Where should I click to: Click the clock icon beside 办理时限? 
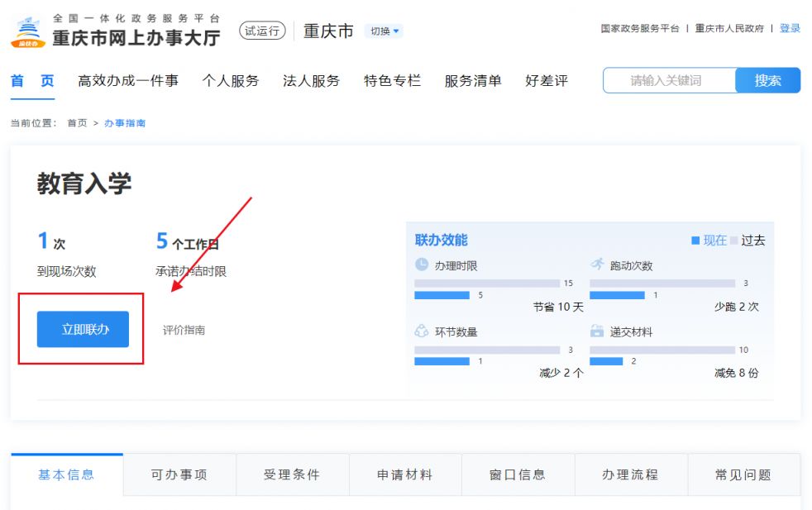click(x=422, y=265)
